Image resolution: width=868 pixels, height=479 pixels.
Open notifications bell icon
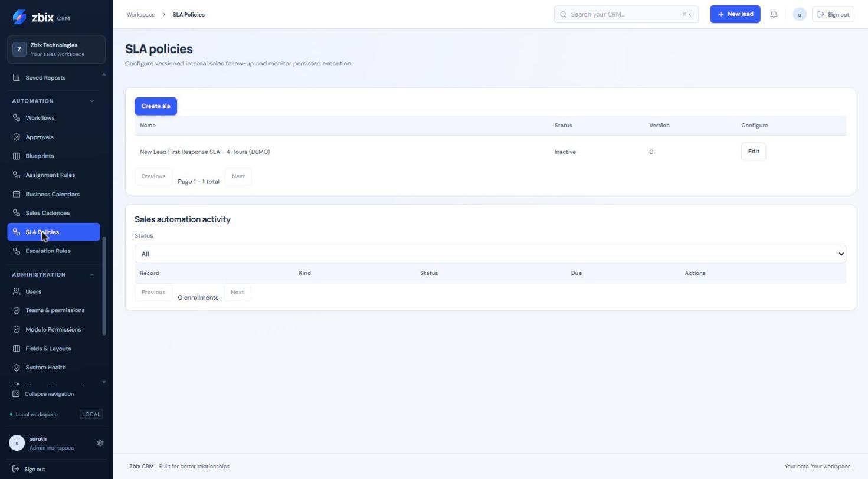[x=774, y=14]
